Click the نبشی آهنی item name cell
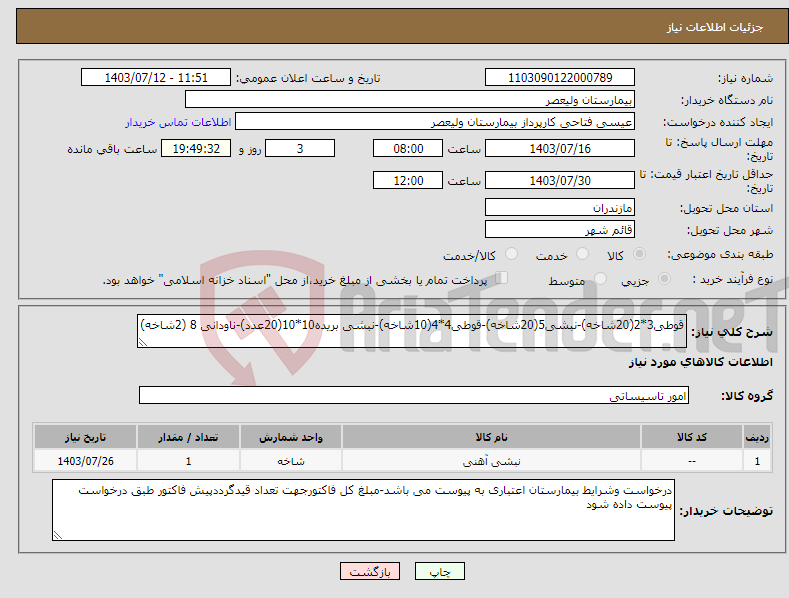Image resolution: width=789 pixels, height=598 pixels. click(x=491, y=461)
